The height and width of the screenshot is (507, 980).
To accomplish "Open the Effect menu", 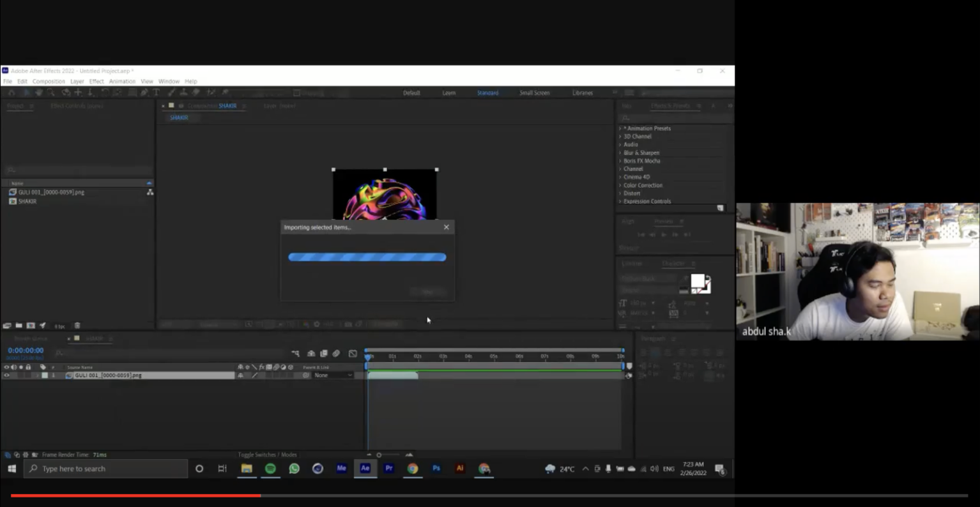I will (x=96, y=81).
